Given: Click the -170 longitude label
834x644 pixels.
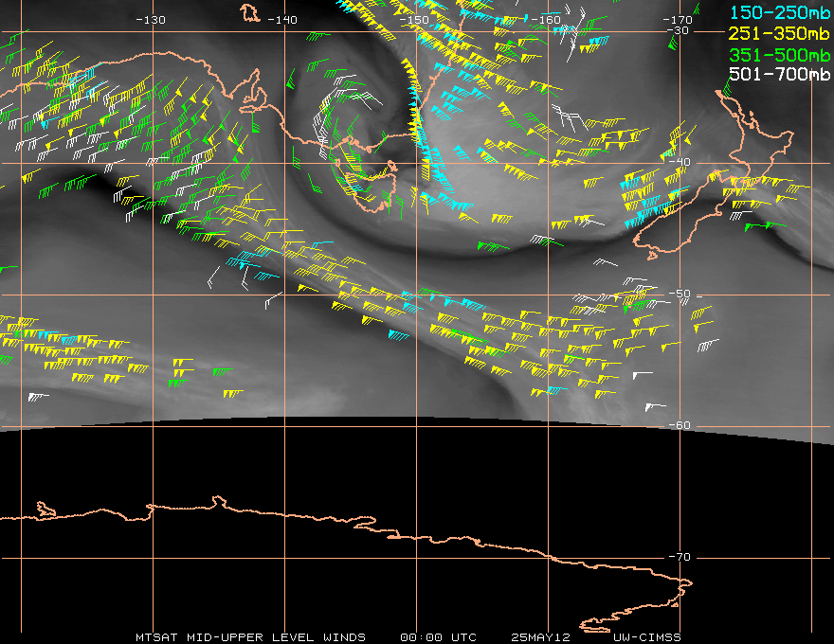Looking at the screenshot, I should coord(677,20).
